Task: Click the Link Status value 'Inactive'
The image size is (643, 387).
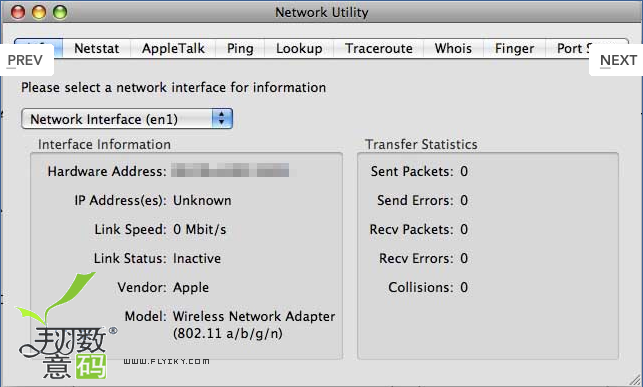Action: (x=197, y=258)
